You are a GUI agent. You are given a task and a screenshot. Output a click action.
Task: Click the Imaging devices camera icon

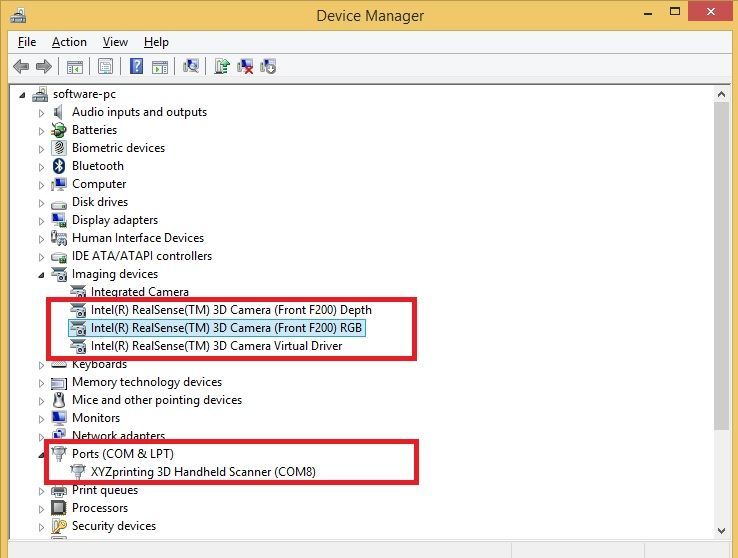coord(59,274)
